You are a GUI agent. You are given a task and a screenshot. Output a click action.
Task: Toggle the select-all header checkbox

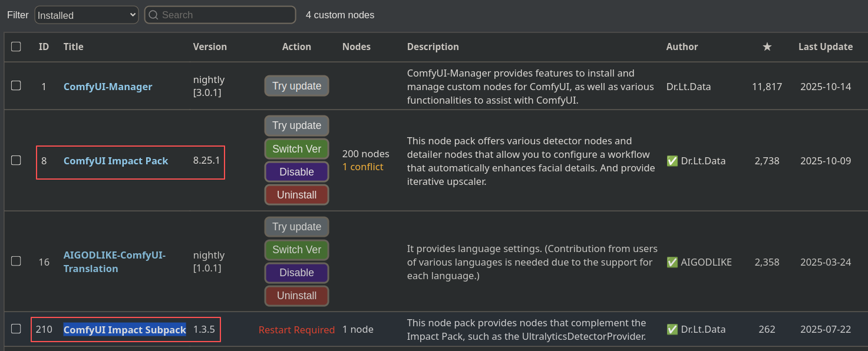pyautogui.click(x=16, y=47)
